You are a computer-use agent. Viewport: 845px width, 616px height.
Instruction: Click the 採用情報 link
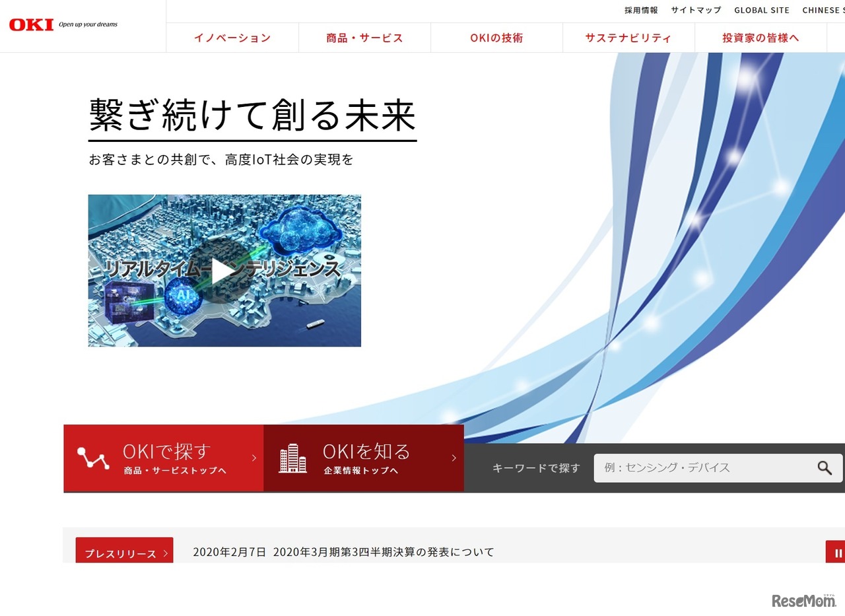[x=641, y=10]
